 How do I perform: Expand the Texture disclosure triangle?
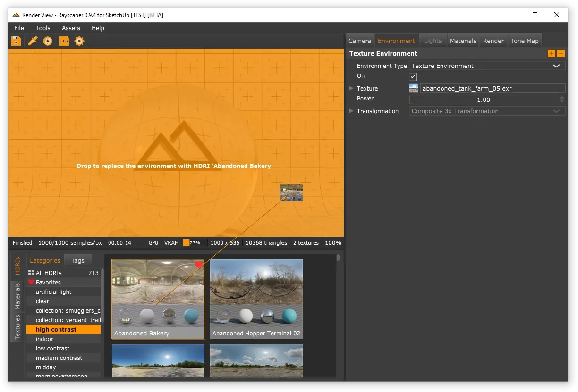click(350, 88)
